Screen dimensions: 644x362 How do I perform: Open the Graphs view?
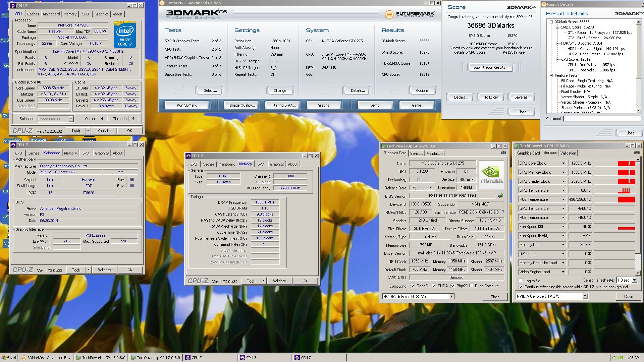[x=325, y=105]
